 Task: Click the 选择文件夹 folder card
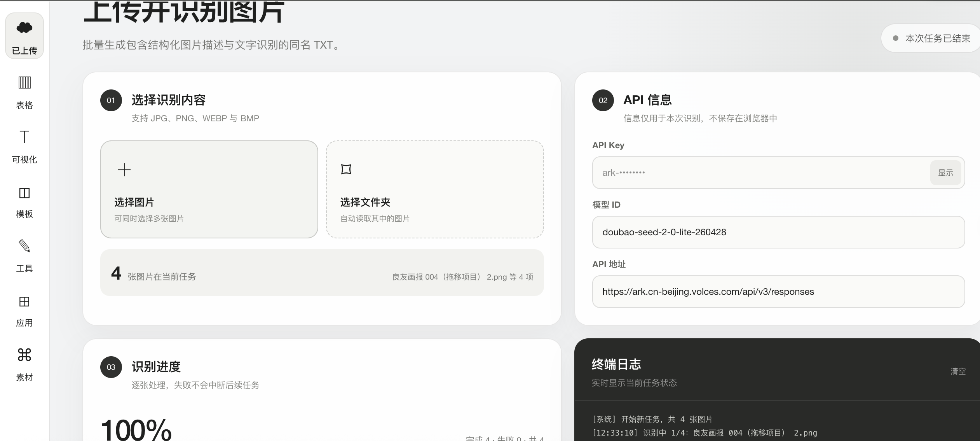[435, 189]
